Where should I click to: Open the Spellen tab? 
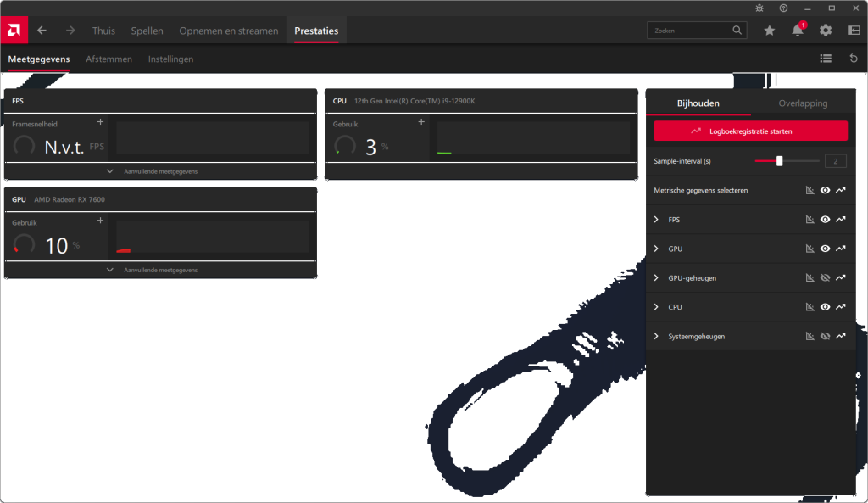click(147, 31)
